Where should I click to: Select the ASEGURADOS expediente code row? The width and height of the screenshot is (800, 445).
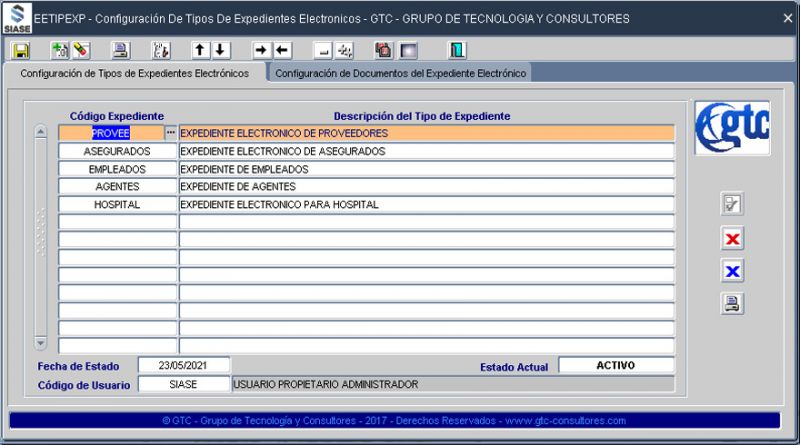(117, 151)
